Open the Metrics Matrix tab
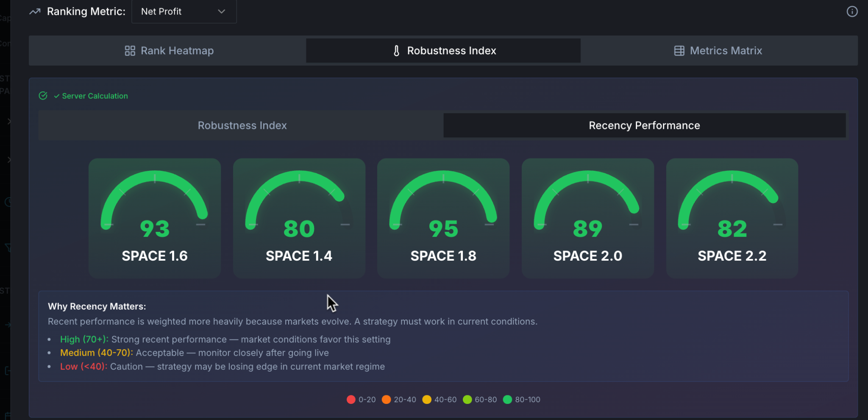 pos(718,51)
